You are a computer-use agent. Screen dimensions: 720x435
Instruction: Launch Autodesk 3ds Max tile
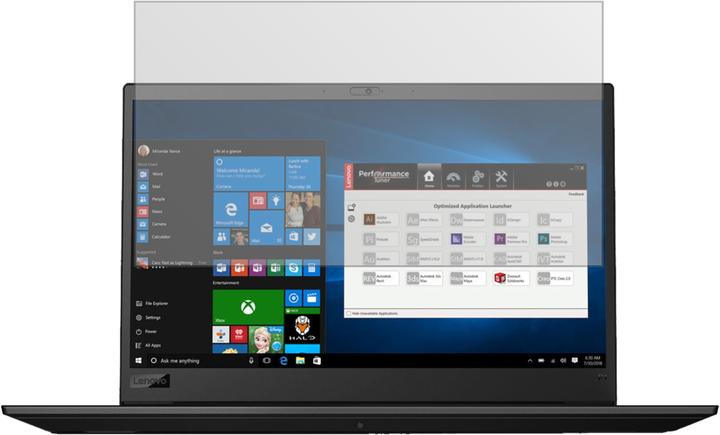click(424, 278)
